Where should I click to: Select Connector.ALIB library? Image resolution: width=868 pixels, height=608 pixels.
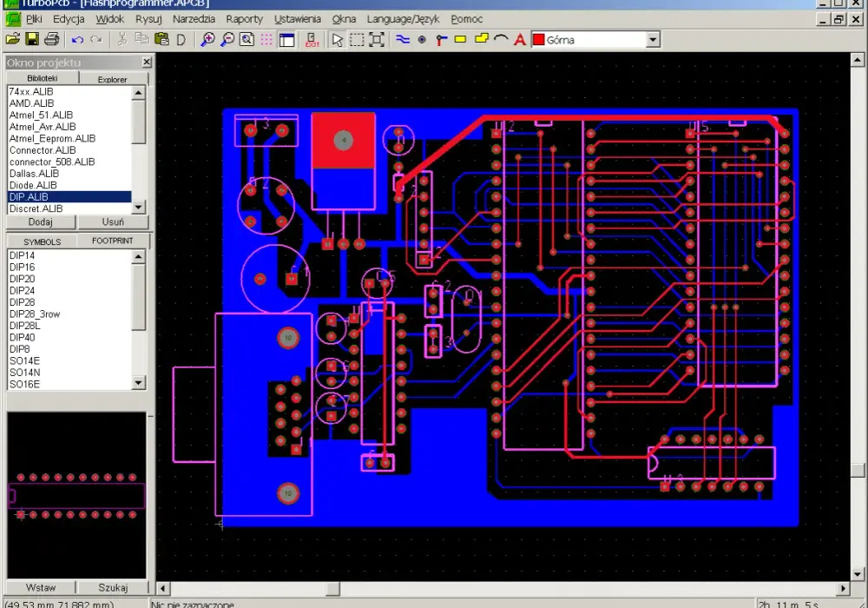pos(69,150)
